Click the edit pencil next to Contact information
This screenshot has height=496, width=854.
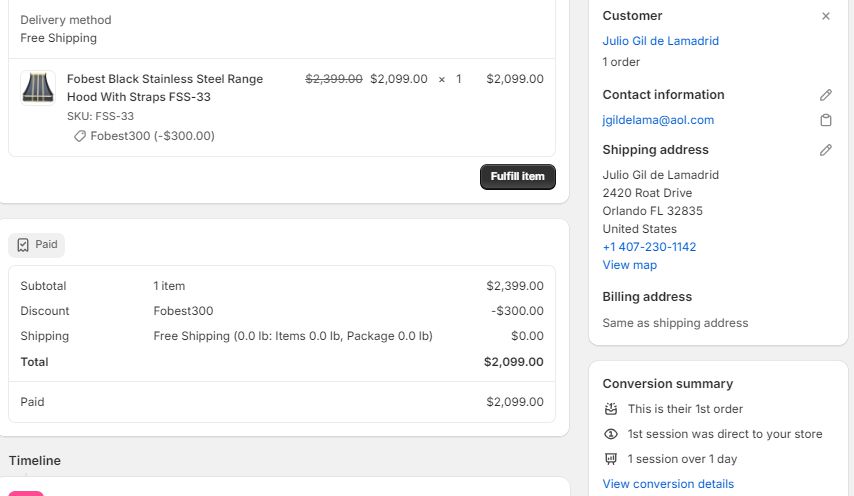coord(826,95)
